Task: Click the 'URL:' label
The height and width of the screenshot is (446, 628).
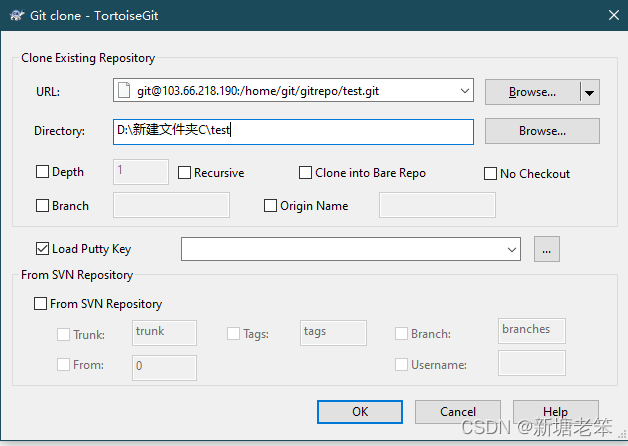Action: pos(48,92)
